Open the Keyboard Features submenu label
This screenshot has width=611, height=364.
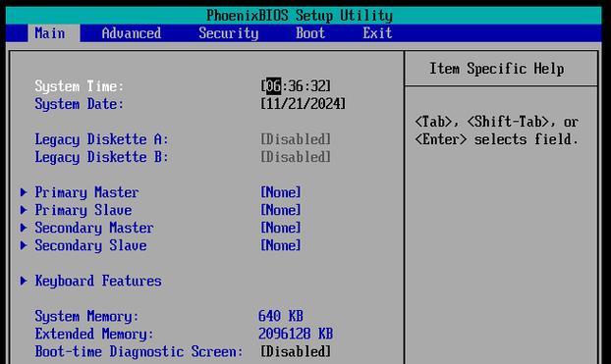pyautogui.click(x=98, y=281)
